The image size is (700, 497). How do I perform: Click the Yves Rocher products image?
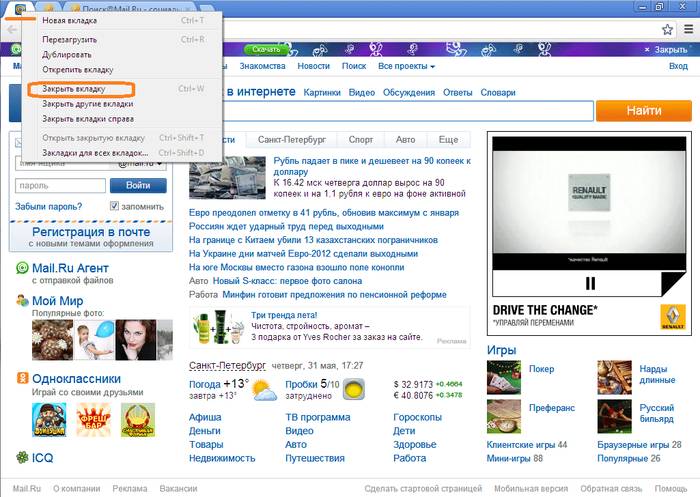tap(218, 327)
